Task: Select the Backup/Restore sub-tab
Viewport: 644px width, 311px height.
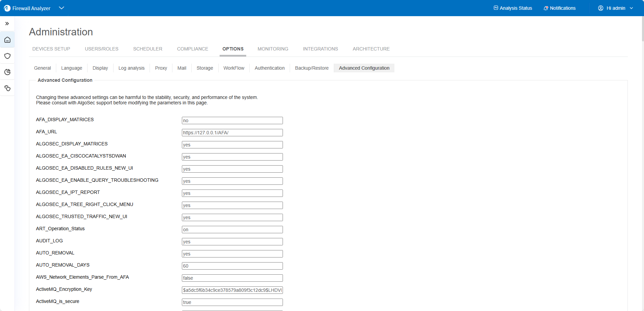Action: (x=312, y=68)
